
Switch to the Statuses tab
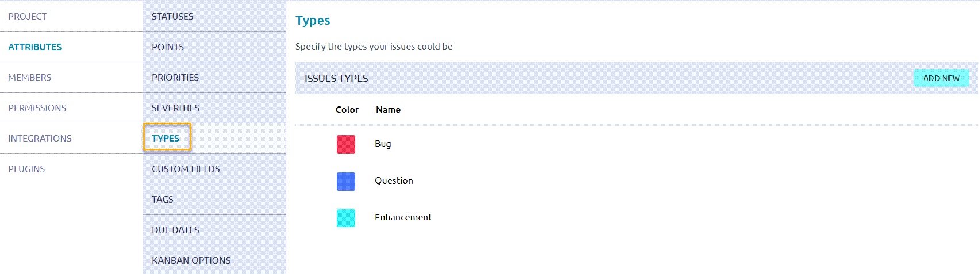pyautogui.click(x=172, y=16)
